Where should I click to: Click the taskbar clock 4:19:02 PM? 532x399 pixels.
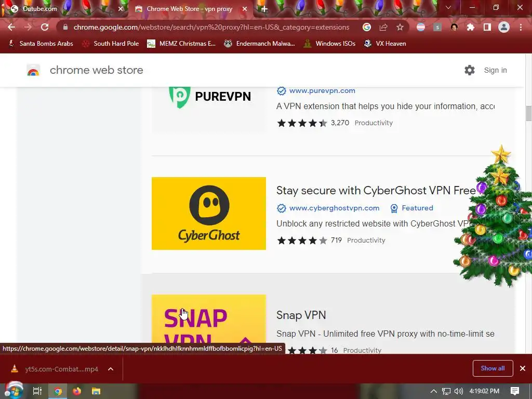click(x=484, y=391)
